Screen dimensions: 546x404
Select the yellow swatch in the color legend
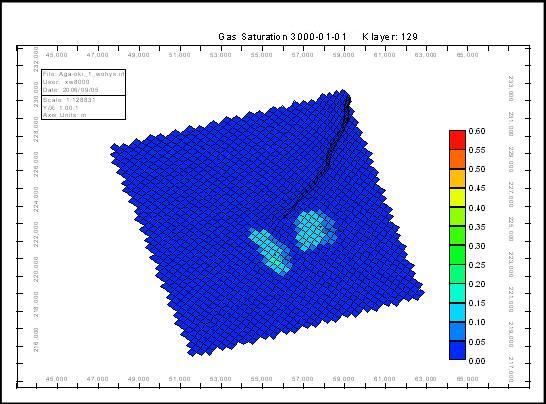(x=457, y=197)
